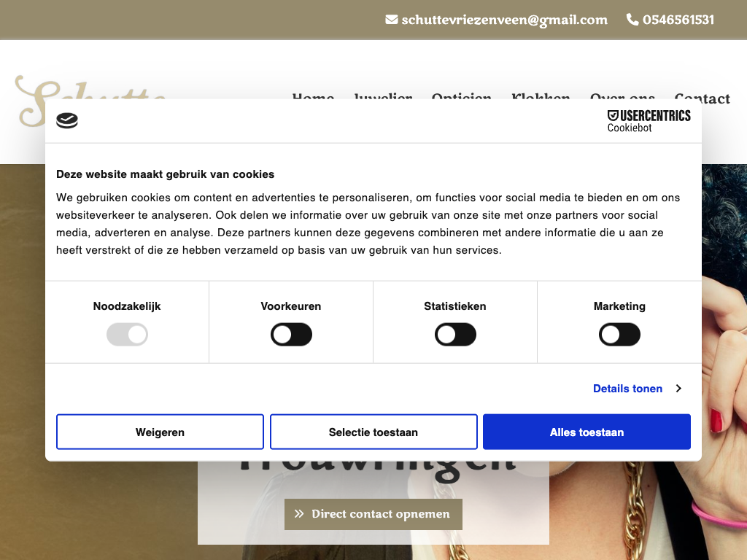Click the Cookiebot checkmark logo icon
The height and width of the screenshot is (560, 747).
(x=67, y=120)
